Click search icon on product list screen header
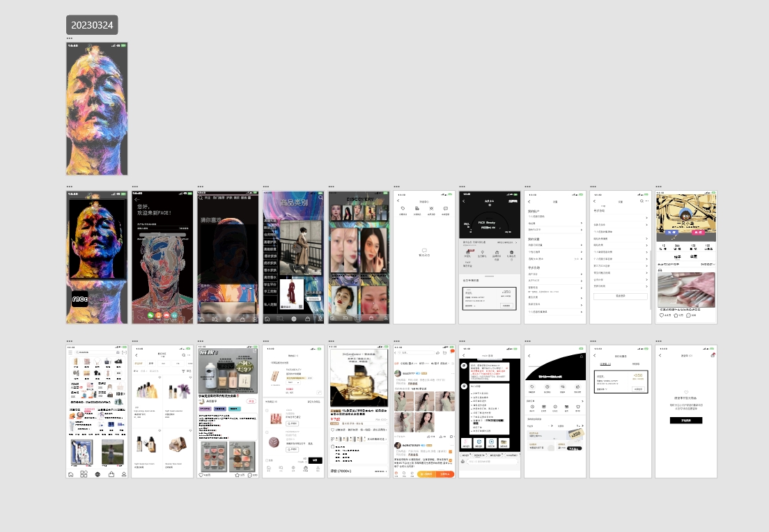The width and height of the screenshot is (769, 532). [x=184, y=355]
